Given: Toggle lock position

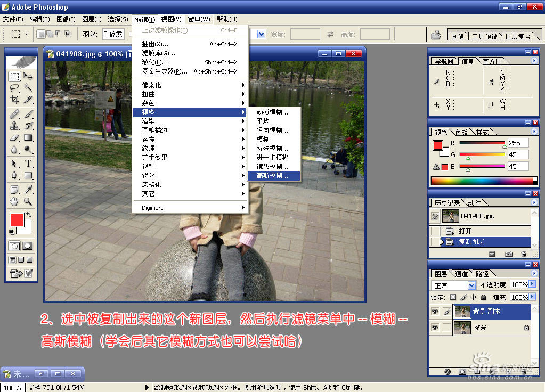Looking at the screenshot, I should (x=474, y=297).
